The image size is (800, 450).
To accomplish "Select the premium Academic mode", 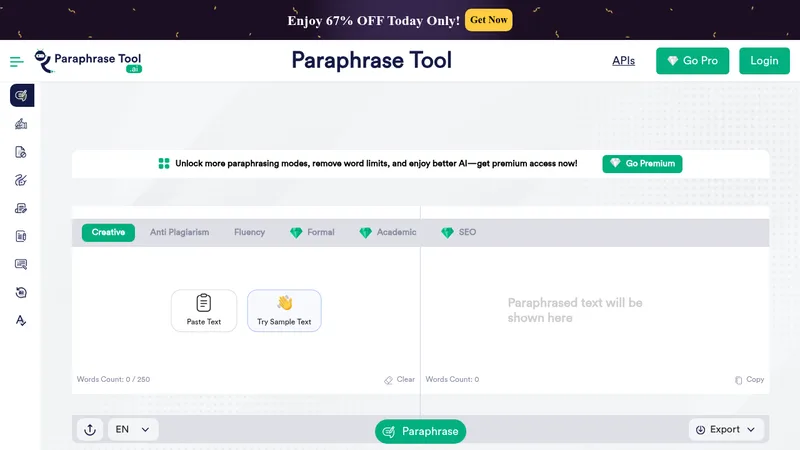I will click(388, 233).
